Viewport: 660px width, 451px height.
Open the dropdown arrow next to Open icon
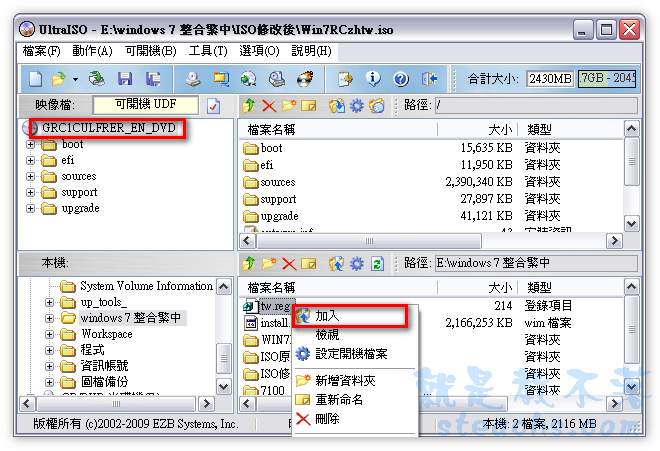[75, 79]
